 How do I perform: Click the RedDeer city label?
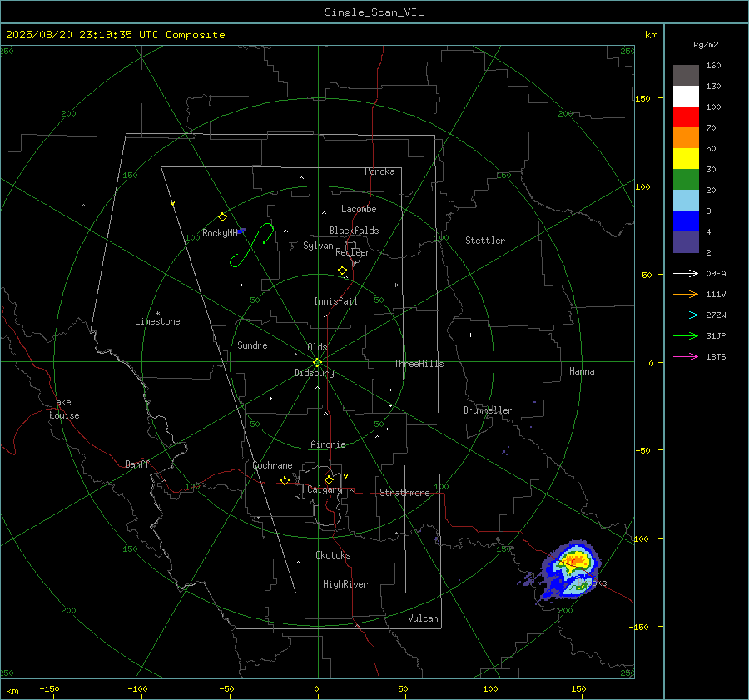point(353,252)
